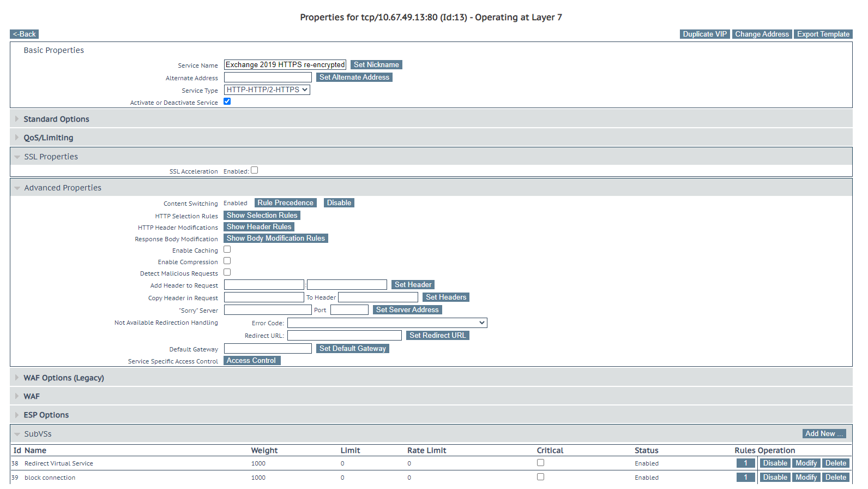This screenshot has width=868, height=489.
Task: Click Set Server Address
Action: pos(407,309)
